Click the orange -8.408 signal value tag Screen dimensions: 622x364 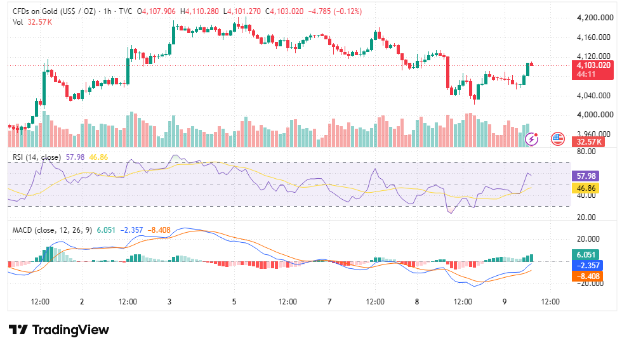587,276
